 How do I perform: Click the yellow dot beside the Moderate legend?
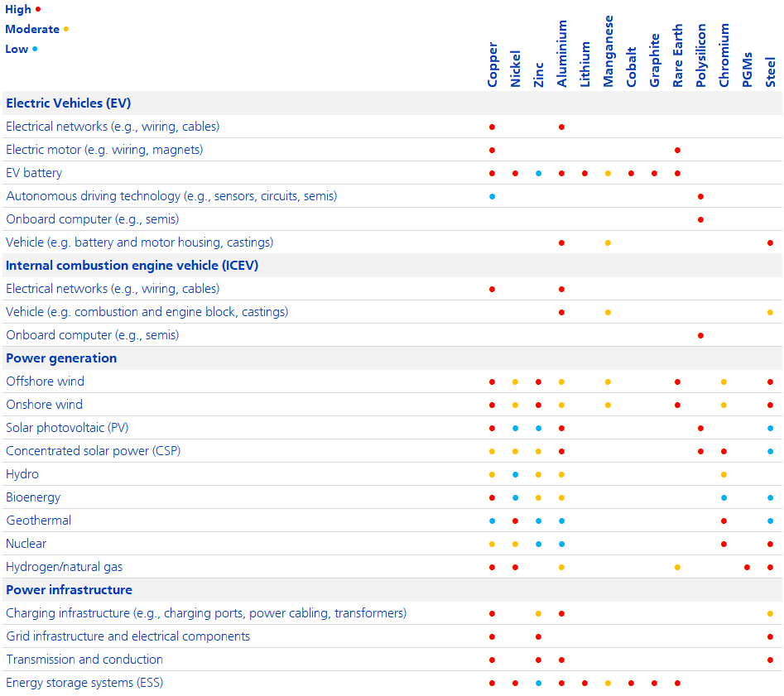(65, 29)
